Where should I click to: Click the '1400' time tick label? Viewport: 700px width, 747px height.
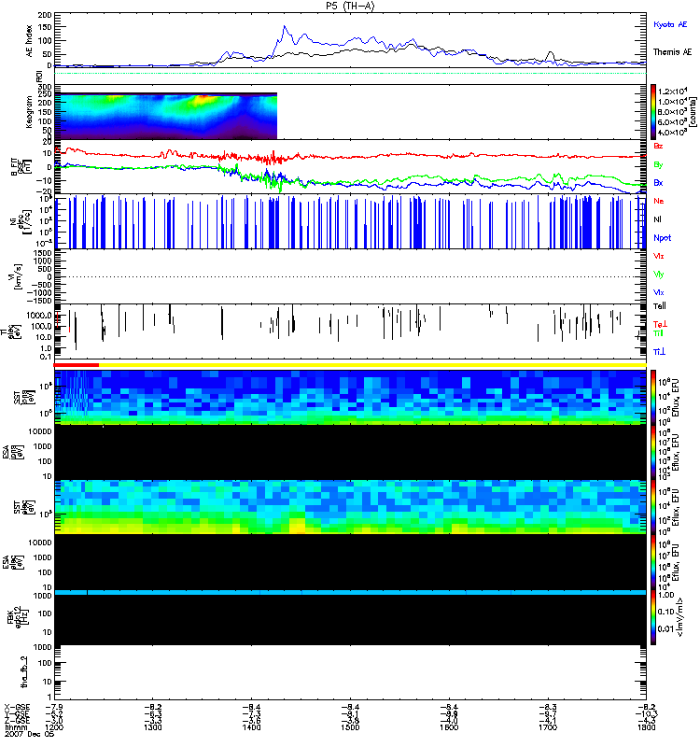pos(251,727)
